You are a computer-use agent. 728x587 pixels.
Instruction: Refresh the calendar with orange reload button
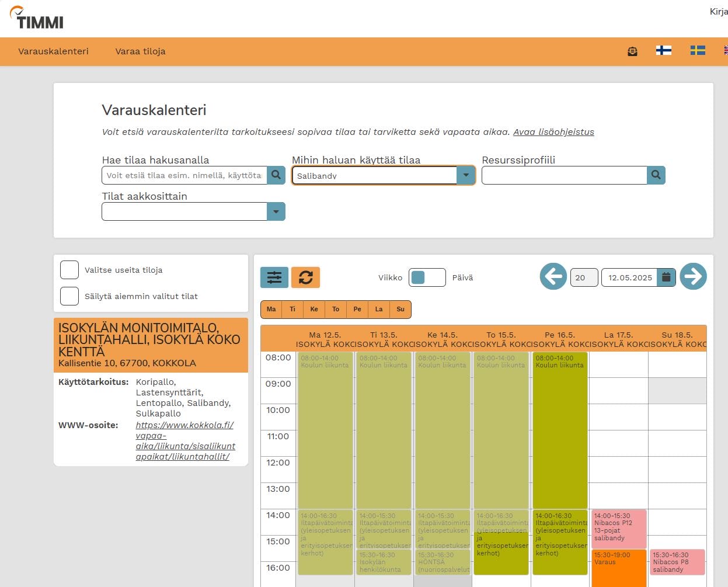(x=306, y=277)
